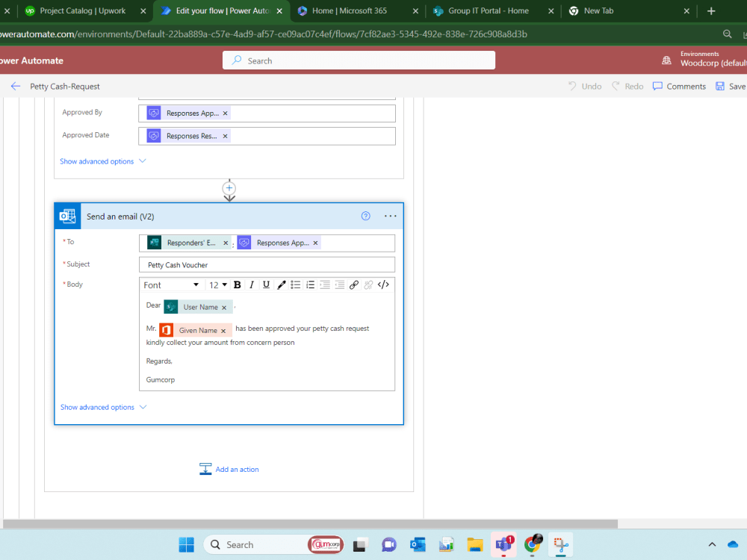Viewport: 747px width, 560px height.
Task: Insert a numbered list in body
Action: point(310,284)
